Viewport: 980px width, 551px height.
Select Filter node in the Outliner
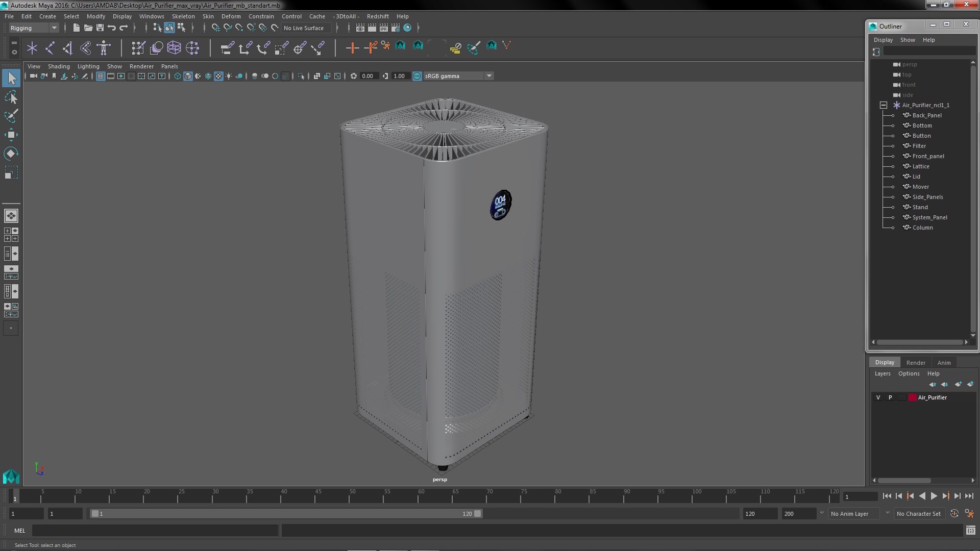coord(919,146)
